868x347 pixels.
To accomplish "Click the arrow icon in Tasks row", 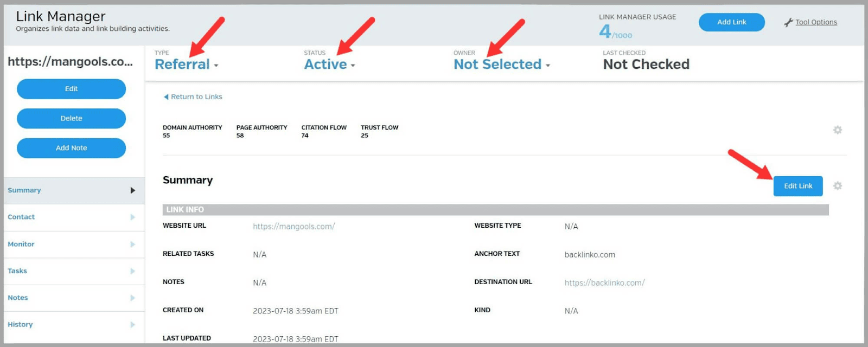I will pos(132,271).
